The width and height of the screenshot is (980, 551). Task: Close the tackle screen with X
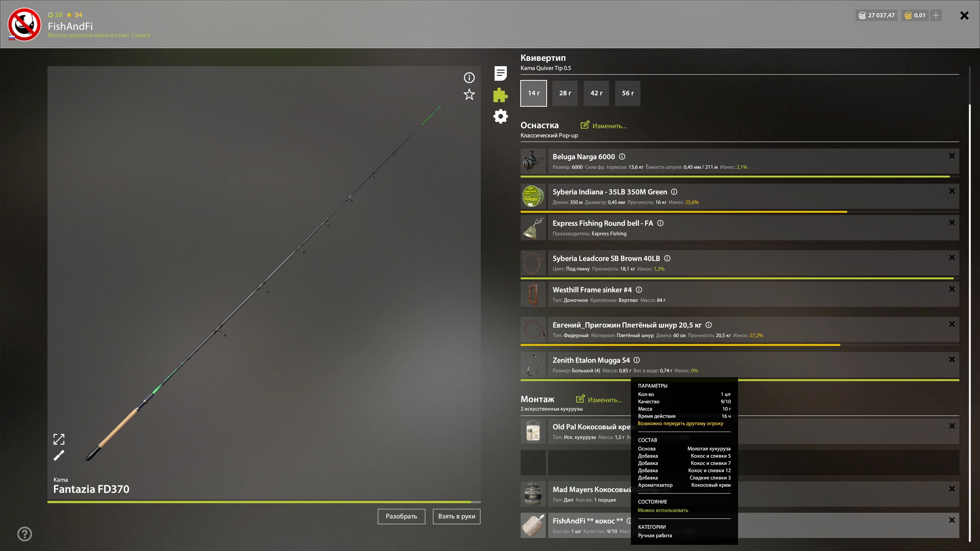pos(964,15)
